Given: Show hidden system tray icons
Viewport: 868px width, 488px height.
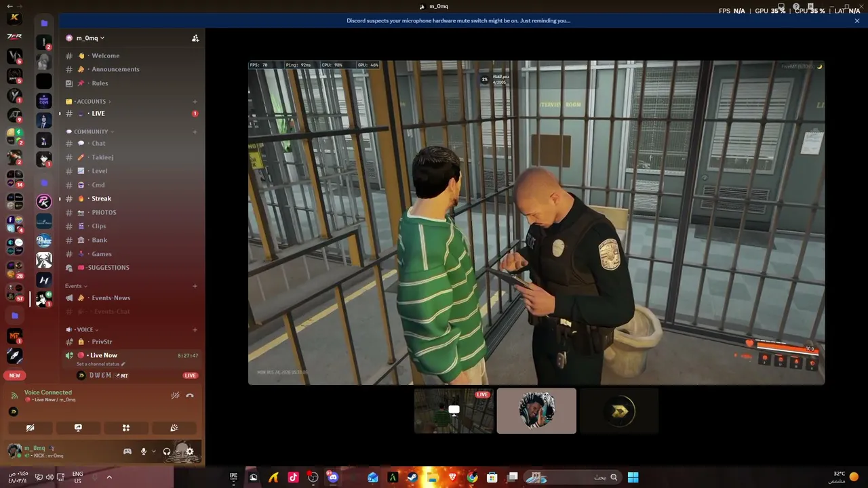Looking at the screenshot, I should point(108,477).
